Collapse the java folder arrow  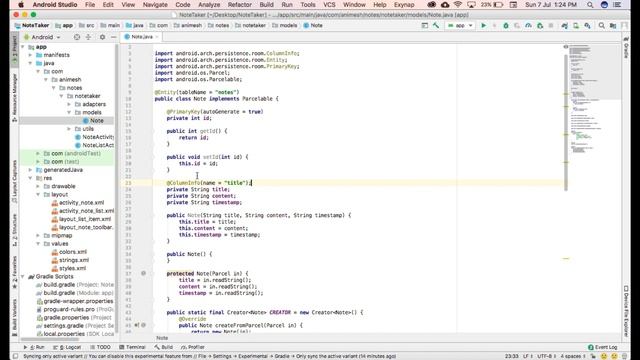(30, 63)
